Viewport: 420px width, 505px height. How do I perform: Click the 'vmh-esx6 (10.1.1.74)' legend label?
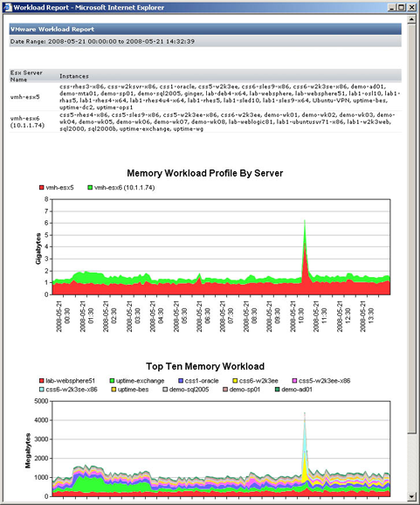(x=124, y=188)
